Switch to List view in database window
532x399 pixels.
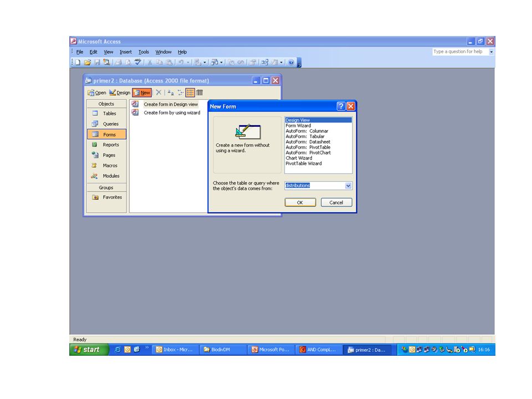click(190, 93)
